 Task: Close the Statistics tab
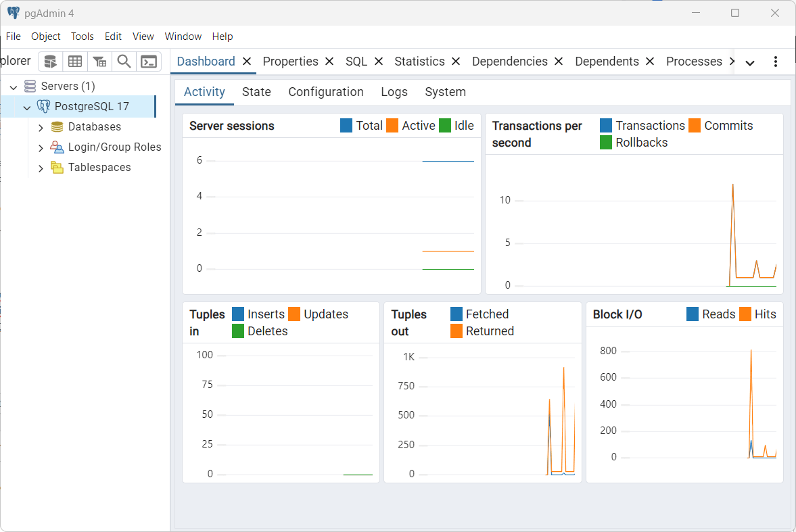coord(456,62)
